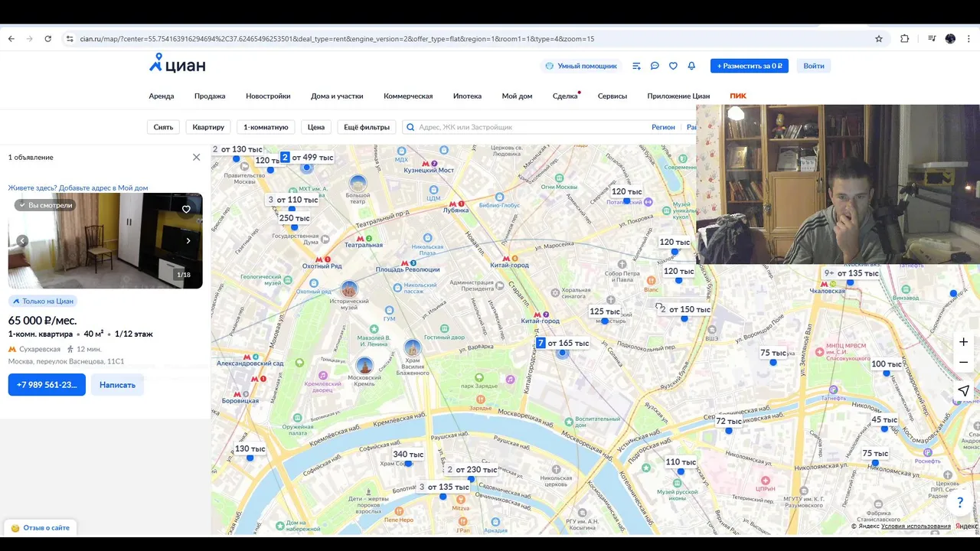The image size is (980, 551).
Task: Click address переулок Васнецова, 11С1
Action: [66, 361]
